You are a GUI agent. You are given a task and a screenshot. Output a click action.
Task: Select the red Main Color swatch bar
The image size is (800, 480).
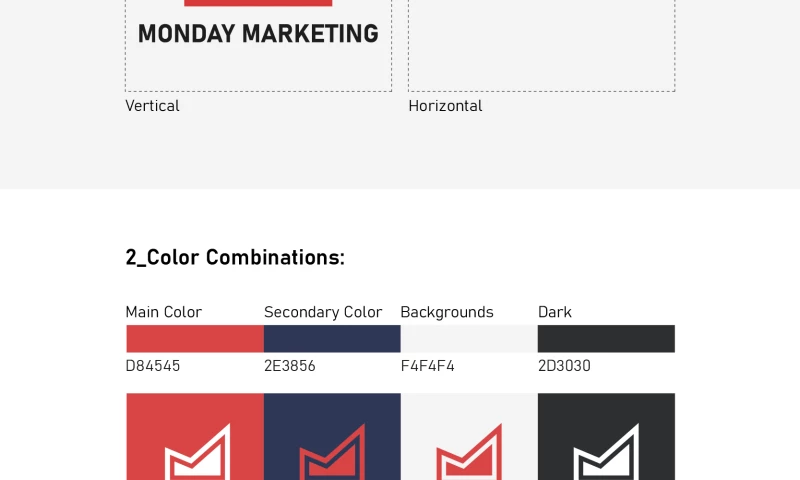point(195,338)
